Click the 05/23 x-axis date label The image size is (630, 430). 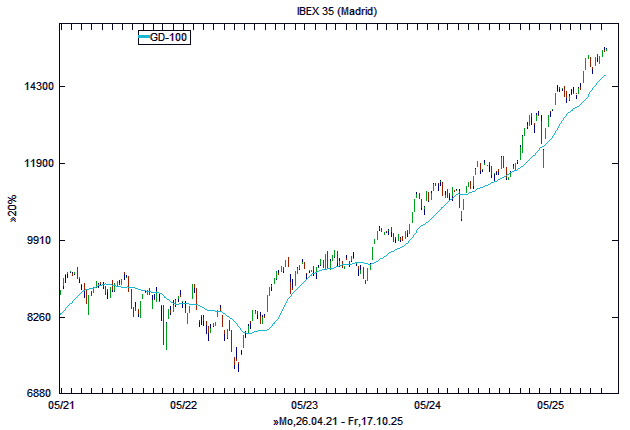click(x=305, y=406)
